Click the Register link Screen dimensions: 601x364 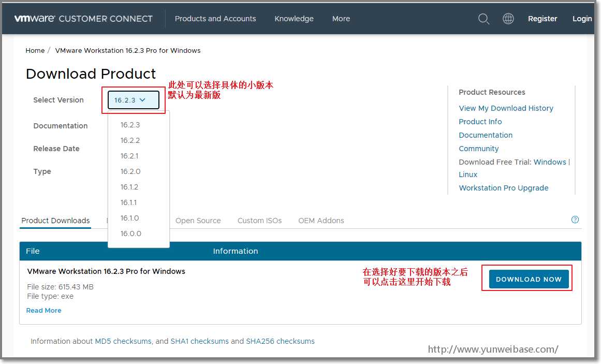pos(543,19)
